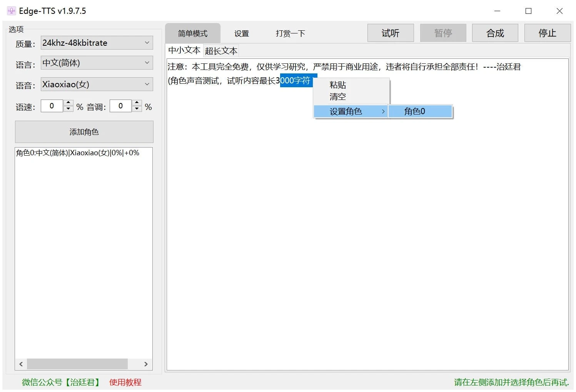Open the 使用教程 tutorial link
The height and width of the screenshot is (392, 576).
tap(125, 382)
